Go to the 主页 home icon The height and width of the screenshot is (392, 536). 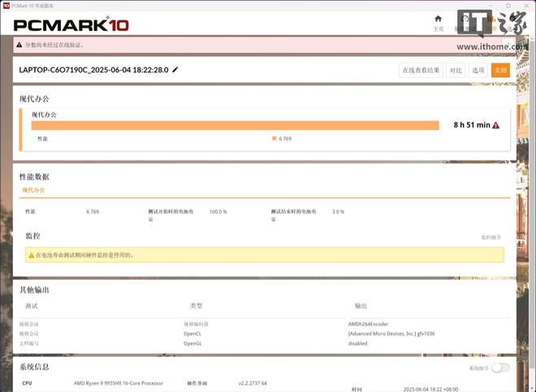(439, 19)
